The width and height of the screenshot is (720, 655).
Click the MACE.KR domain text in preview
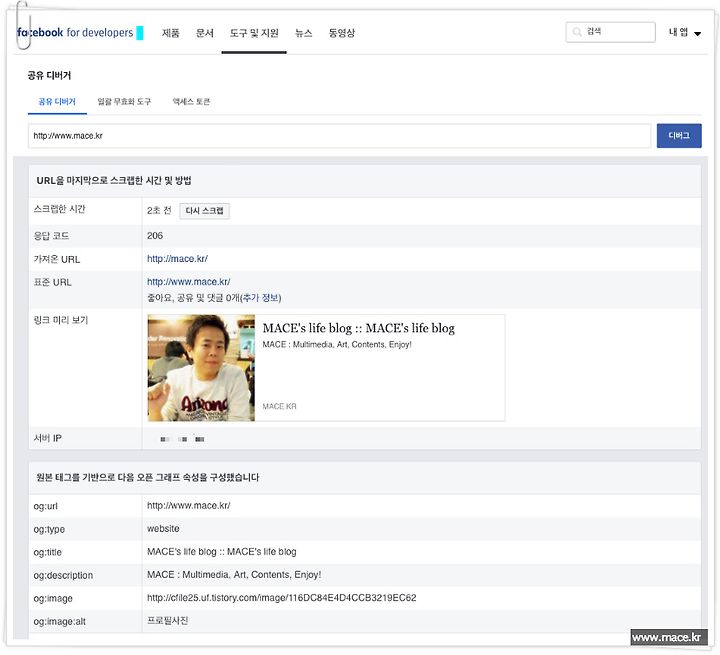point(279,407)
